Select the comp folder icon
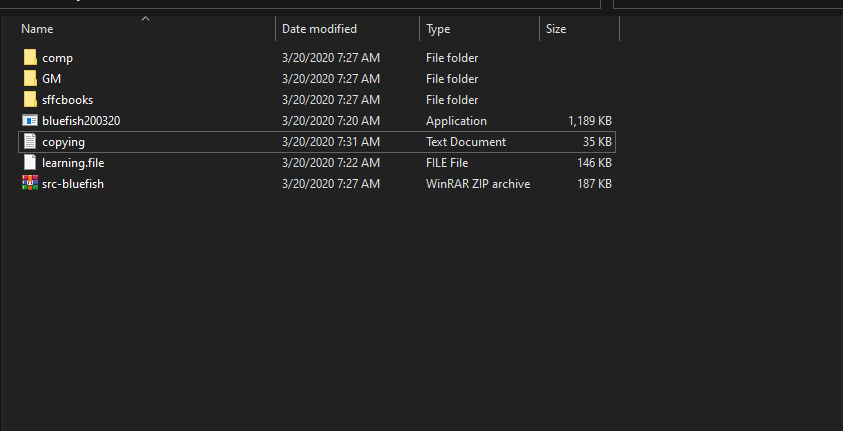Image resolution: width=843 pixels, height=431 pixels. coord(30,58)
